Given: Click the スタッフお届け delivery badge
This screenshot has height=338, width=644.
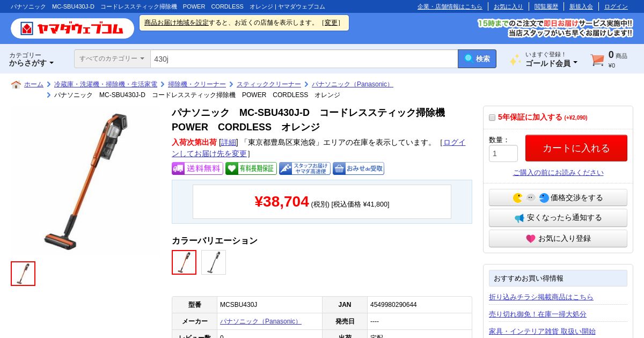Looking at the screenshot, I should point(304,168).
